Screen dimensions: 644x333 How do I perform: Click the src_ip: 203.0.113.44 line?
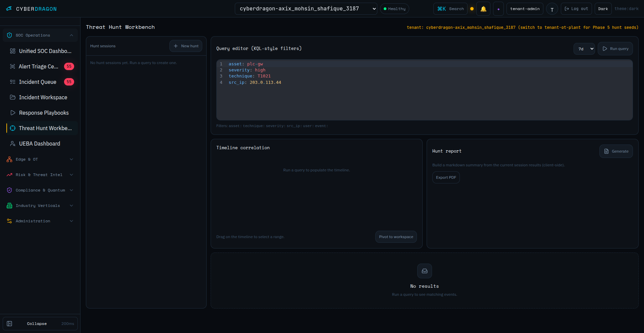[255, 82]
